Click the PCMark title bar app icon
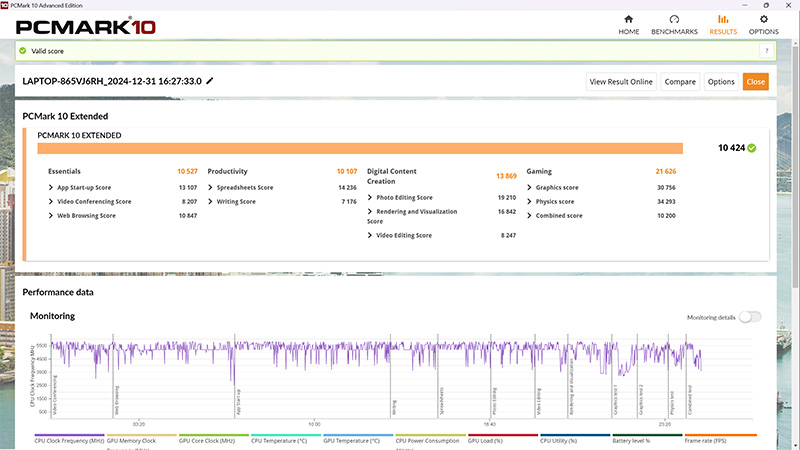The width and height of the screenshot is (800, 450). [4, 5]
